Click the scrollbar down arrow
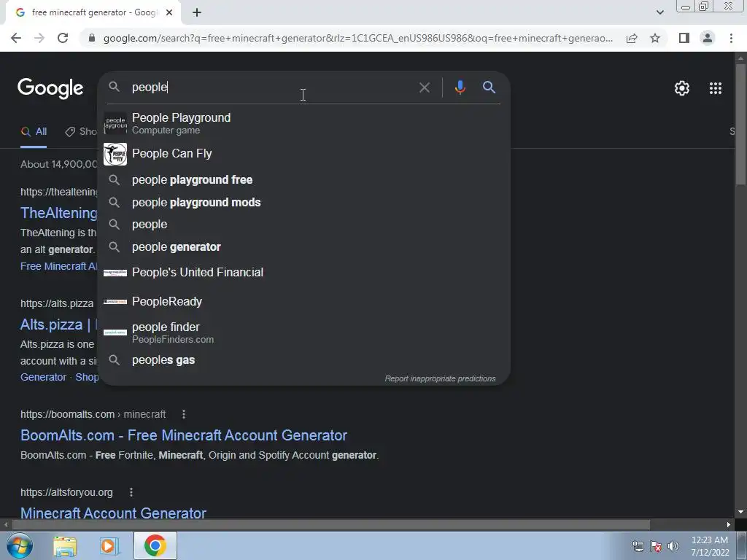Screen dimensions: 747x560 point(740,512)
